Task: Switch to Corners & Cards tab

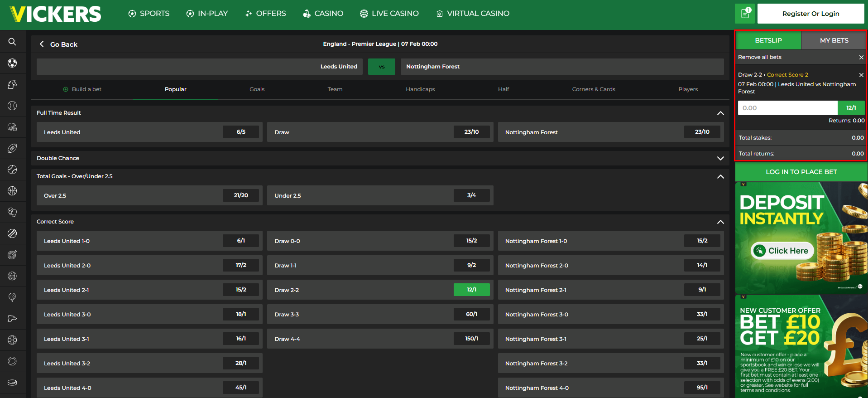Action: click(594, 89)
